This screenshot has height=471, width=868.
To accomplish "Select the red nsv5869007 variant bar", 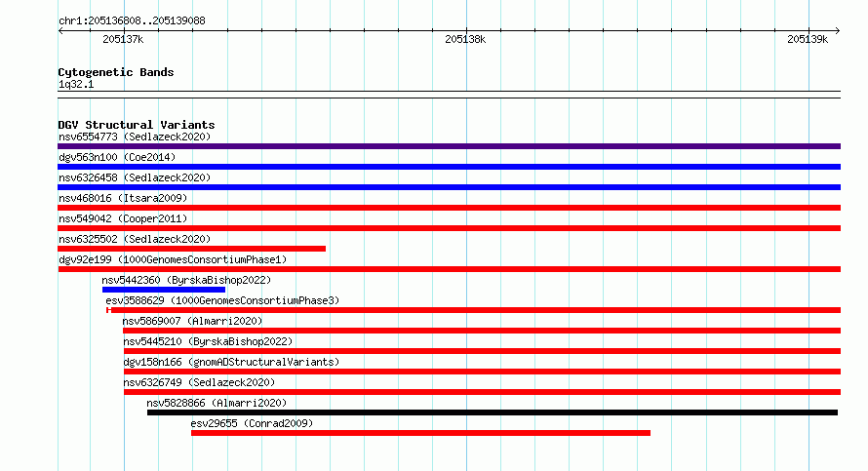I will [x=482, y=331].
